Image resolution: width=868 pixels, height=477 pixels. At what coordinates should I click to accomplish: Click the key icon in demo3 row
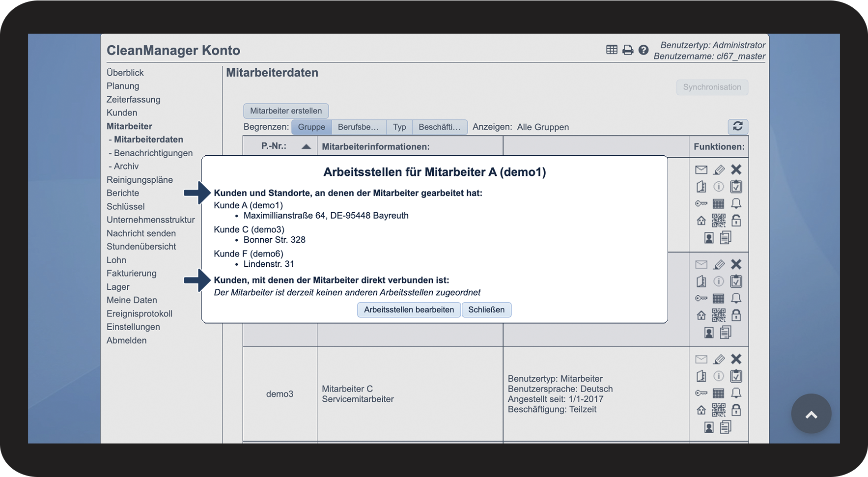[701, 393]
